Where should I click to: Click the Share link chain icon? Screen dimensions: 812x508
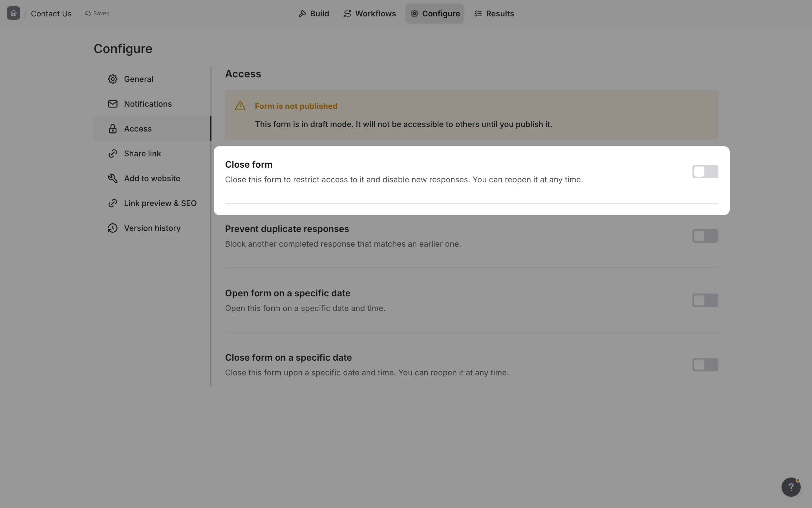(x=113, y=154)
